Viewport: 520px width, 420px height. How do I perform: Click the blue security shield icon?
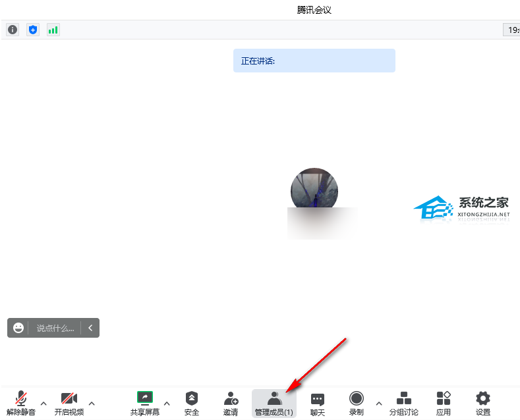pyautogui.click(x=33, y=30)
